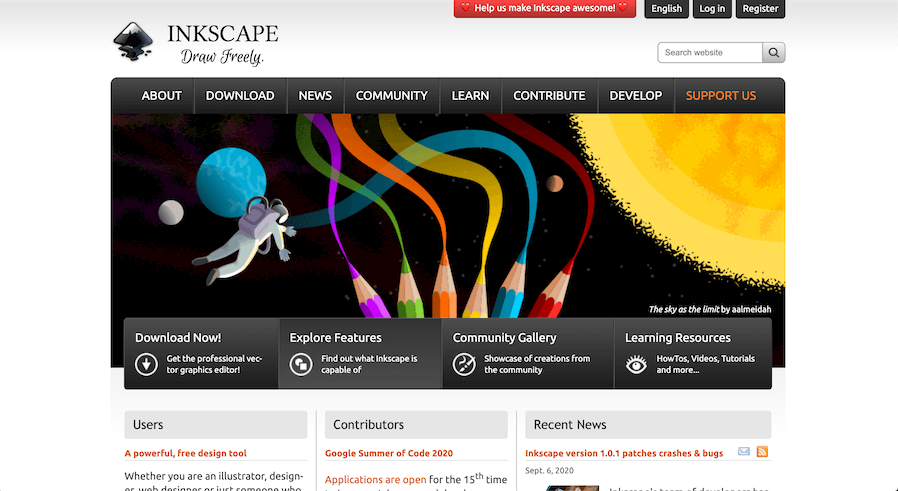This screenshot has width=898, height=491.
Task: Open the Download menu
Action: point(240,96)
